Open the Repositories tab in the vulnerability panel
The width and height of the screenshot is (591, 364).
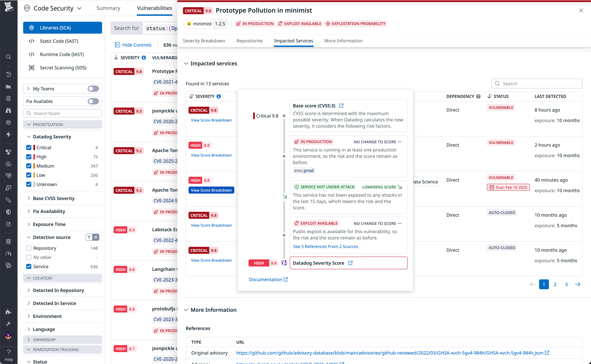249,41
